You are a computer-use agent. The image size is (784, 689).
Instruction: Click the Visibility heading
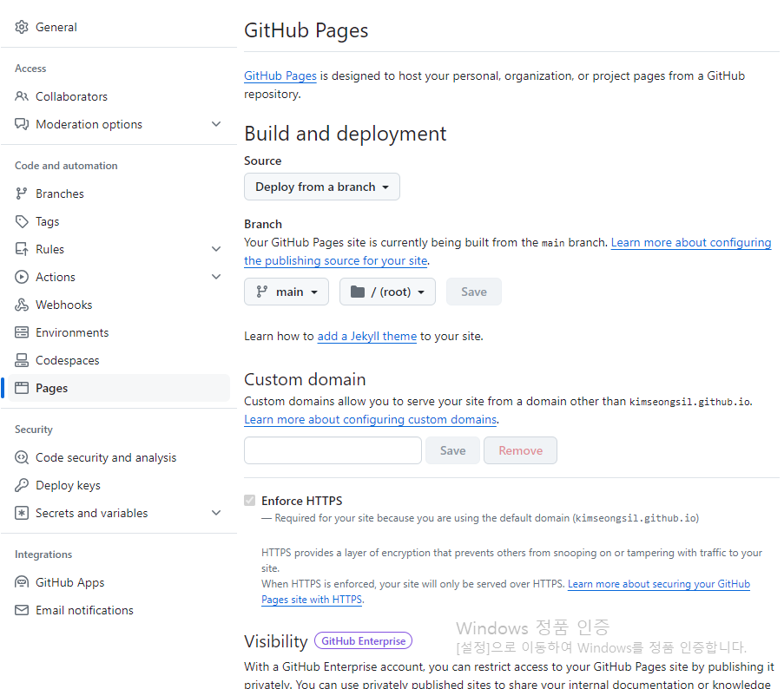click(x=276, y=641)
